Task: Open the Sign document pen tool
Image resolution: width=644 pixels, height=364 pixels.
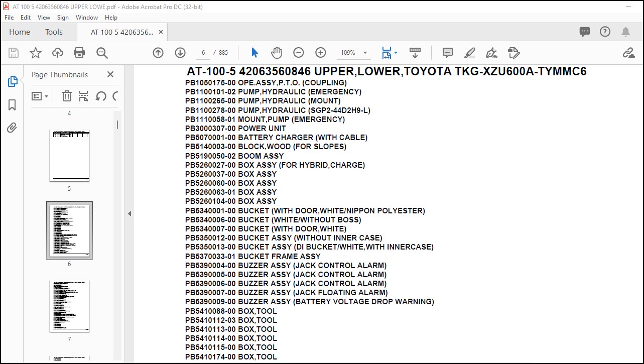Action: (x=492, y=53)
